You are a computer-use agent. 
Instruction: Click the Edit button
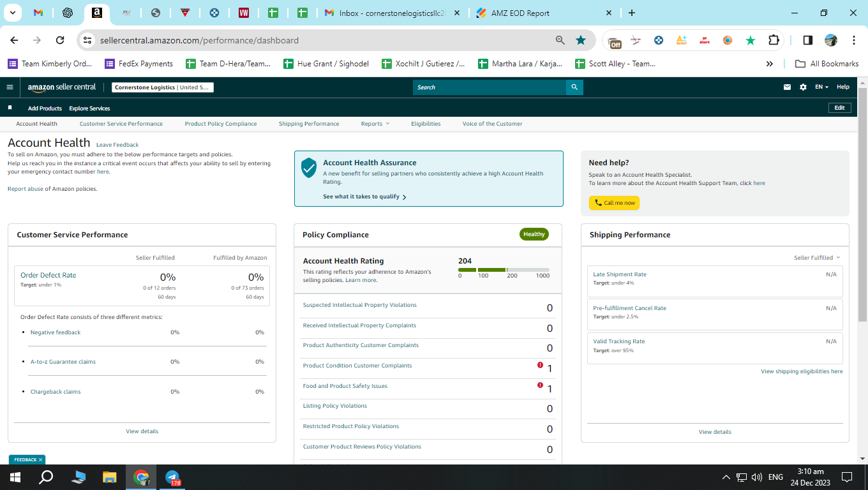point(839,108)
